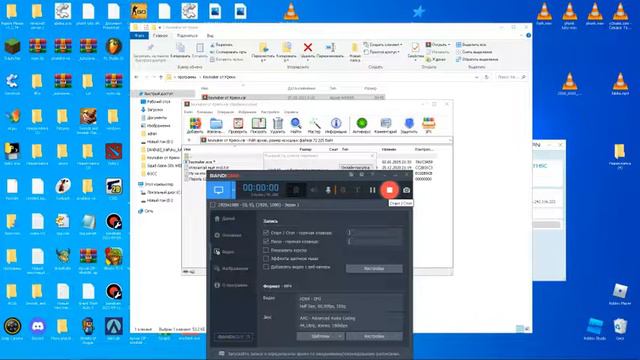Select Bandicam screen recording mode button
640x360 pixels.
218,190
